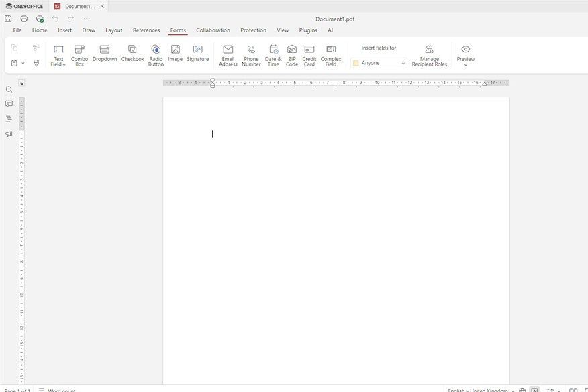This screenshot has width=588, height=392.
Task: Click the tab stop selector beside ruler
Action: tap(21, 83)
